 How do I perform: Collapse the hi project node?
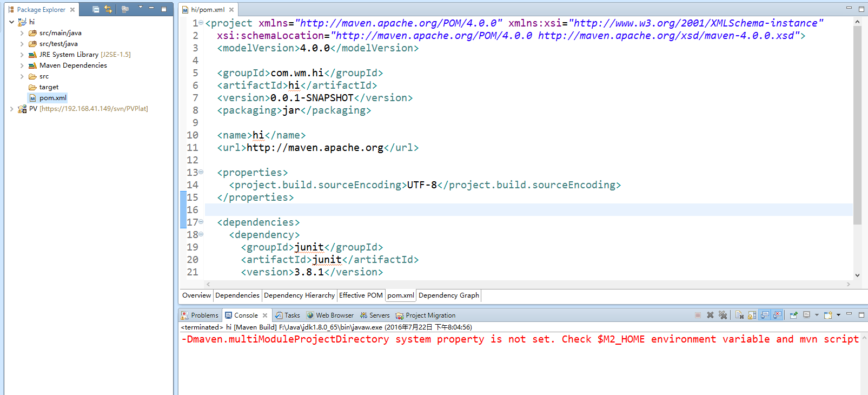[x=12, y=22]
